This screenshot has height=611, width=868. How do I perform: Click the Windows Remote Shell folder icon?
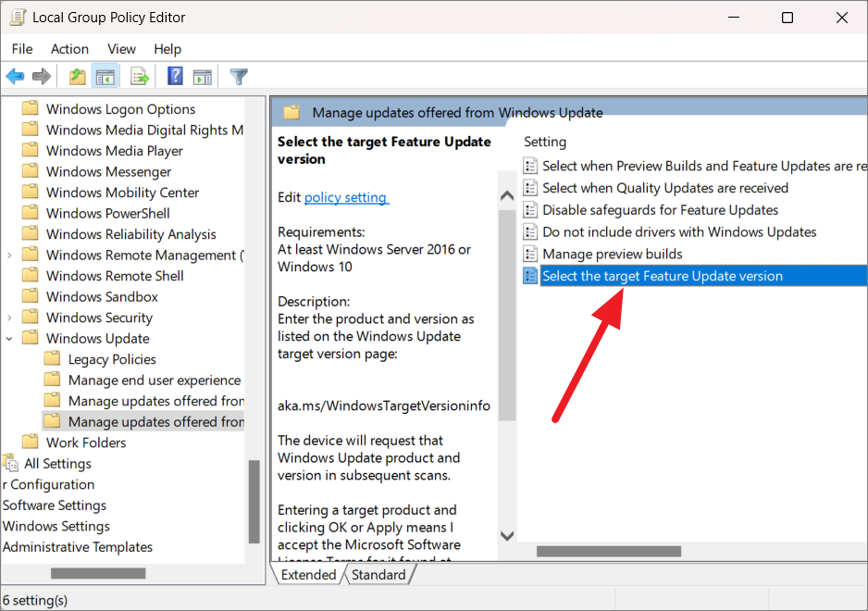click(30, 275)
